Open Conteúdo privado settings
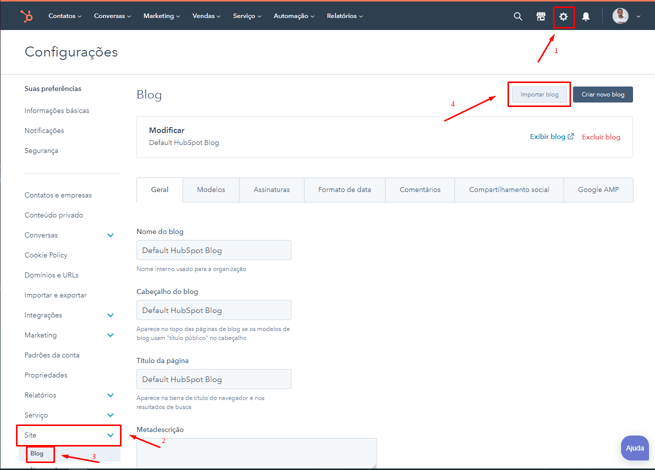This screenshot has height=470, width=655. pyautogui.click(x=54, y=215)
